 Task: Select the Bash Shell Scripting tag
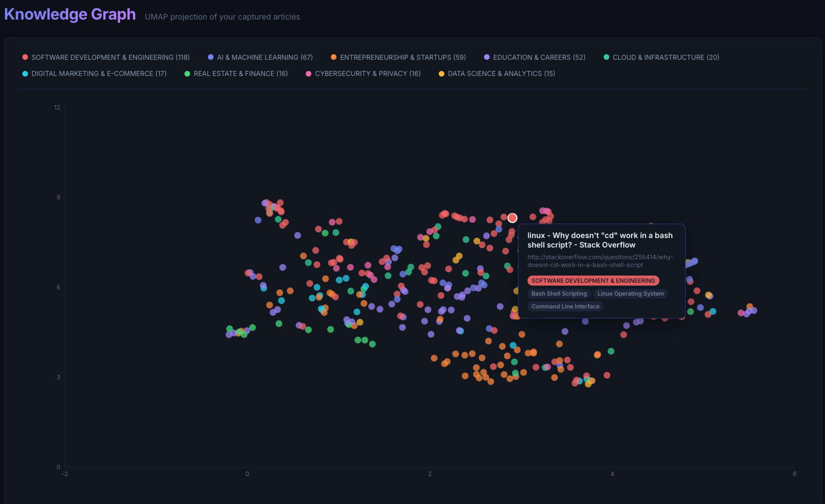[559, 293]
